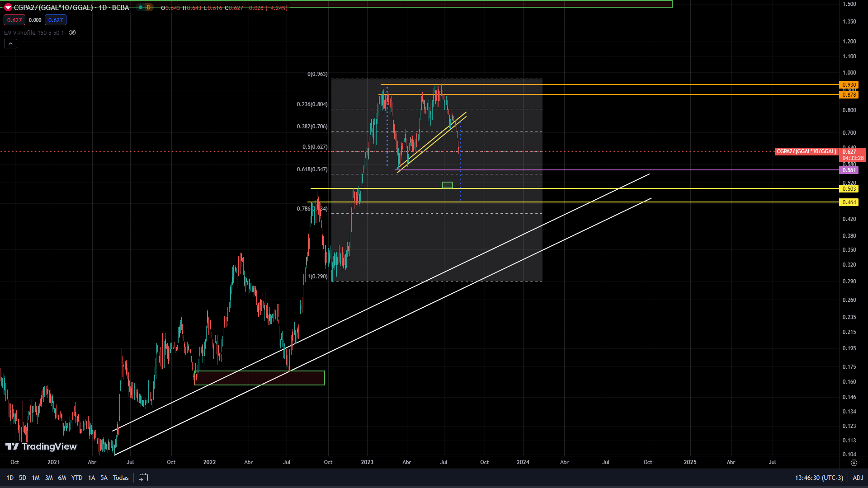Select the Fibonacci 0.236(0.804) level label
The width and height of the screenshot is (868, 488).
(312, 104)
